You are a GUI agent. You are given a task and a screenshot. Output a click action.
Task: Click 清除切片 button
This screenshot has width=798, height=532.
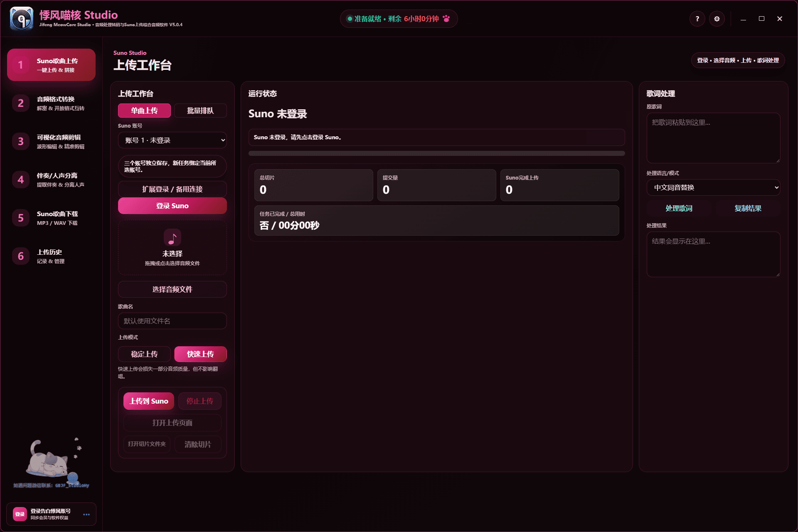coord(198,444)
